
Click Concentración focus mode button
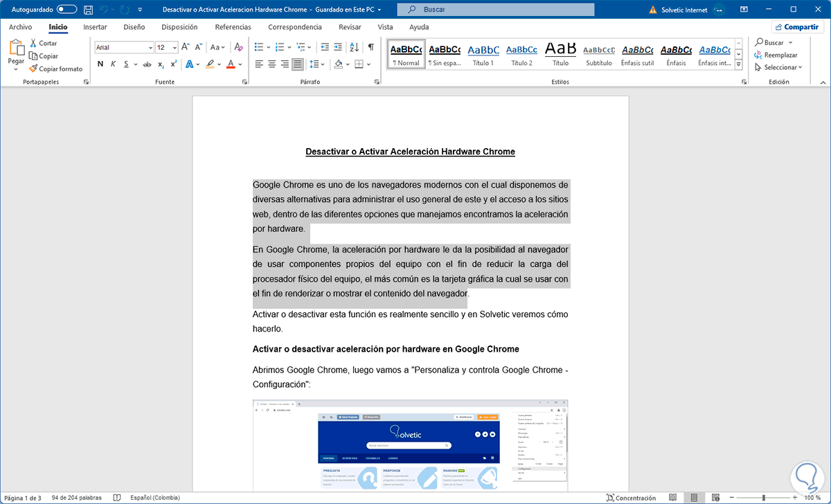631,498
